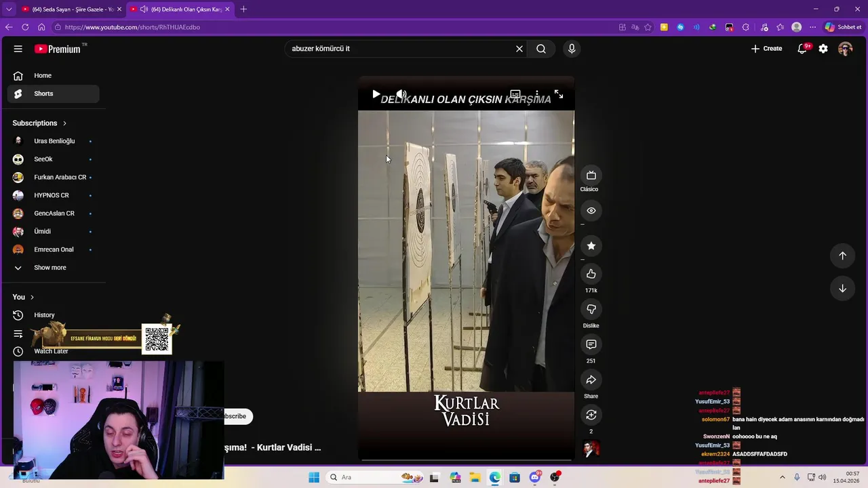
Task: Click the magnifier search button
Action: coord(541,49)
